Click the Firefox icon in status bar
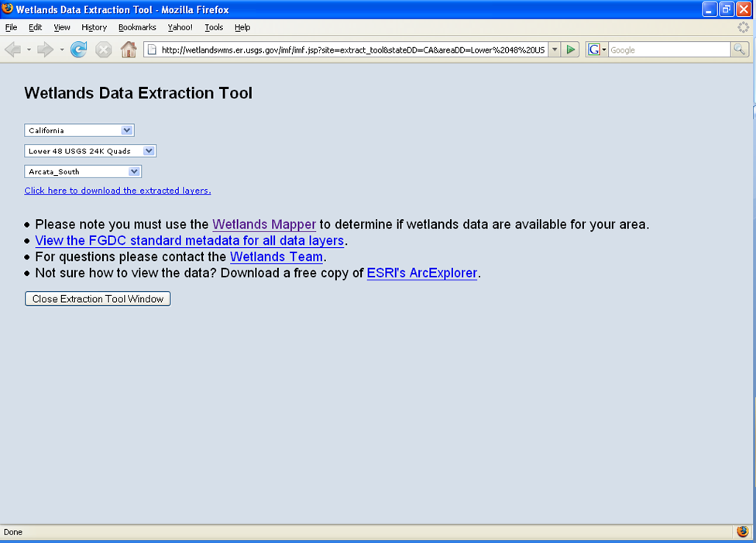Screen dimensions: 756x543 tap(742, 532)
